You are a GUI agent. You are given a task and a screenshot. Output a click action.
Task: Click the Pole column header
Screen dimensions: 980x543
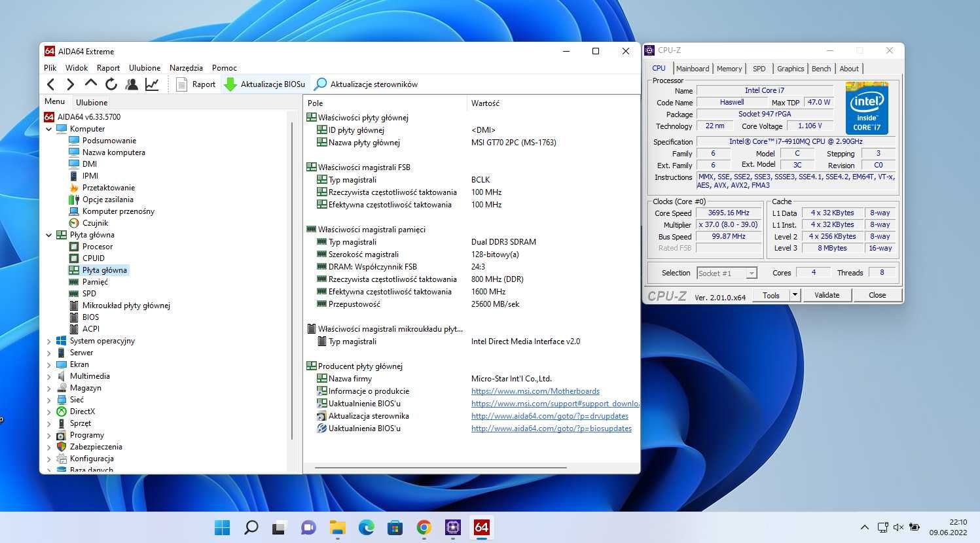(x=386, y=103)
